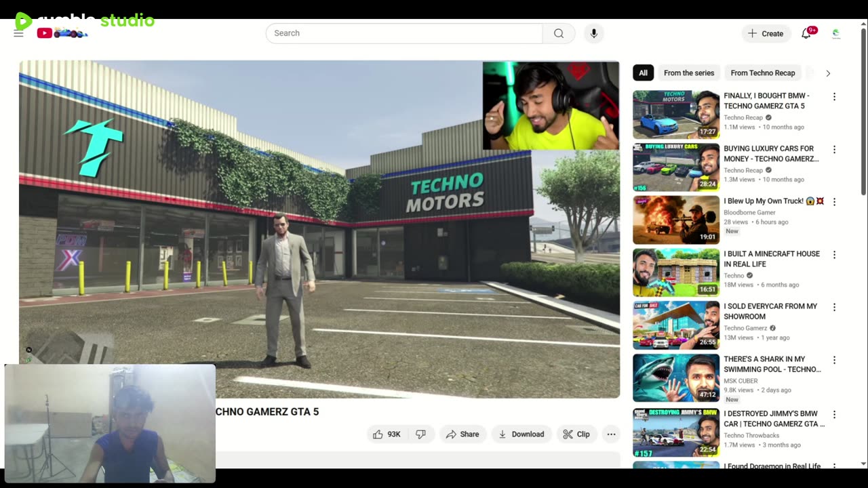Open the Minecraft house 16:51 thumbnail
868x488 pixels.
tap(676, 272)
